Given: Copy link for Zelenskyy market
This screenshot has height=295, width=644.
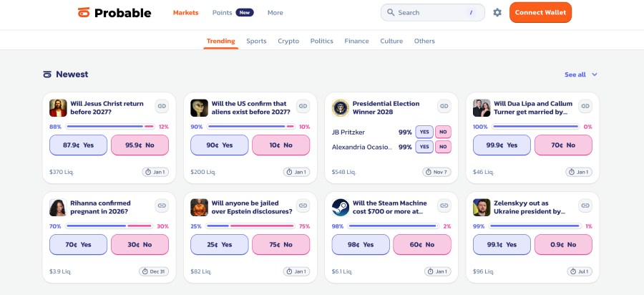Looking at the screenshot, I should tap(585, 205).
